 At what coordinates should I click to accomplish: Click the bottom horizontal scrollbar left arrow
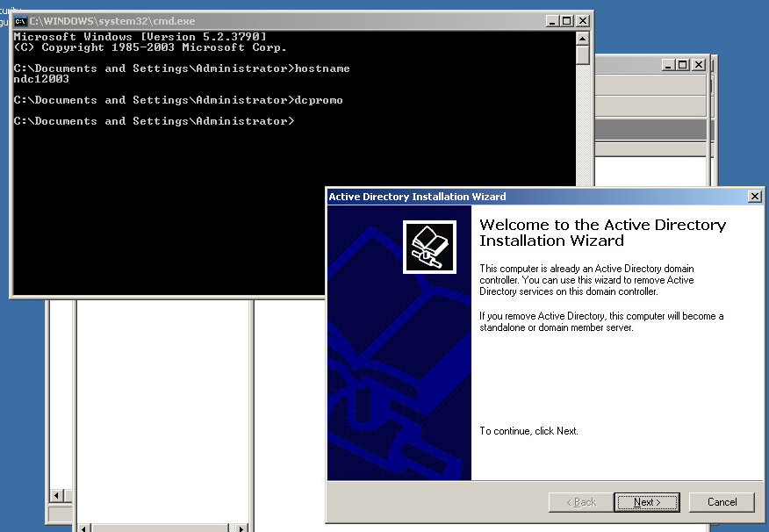pos(84,528)
